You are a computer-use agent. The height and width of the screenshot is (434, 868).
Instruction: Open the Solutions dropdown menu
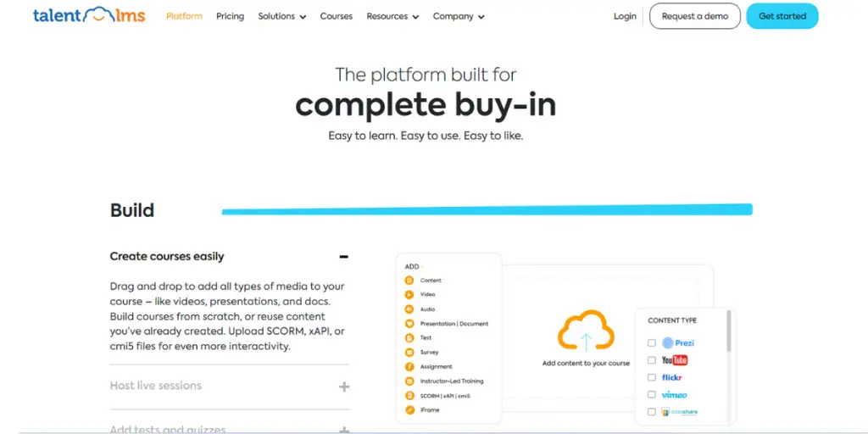tap(281, 16)
